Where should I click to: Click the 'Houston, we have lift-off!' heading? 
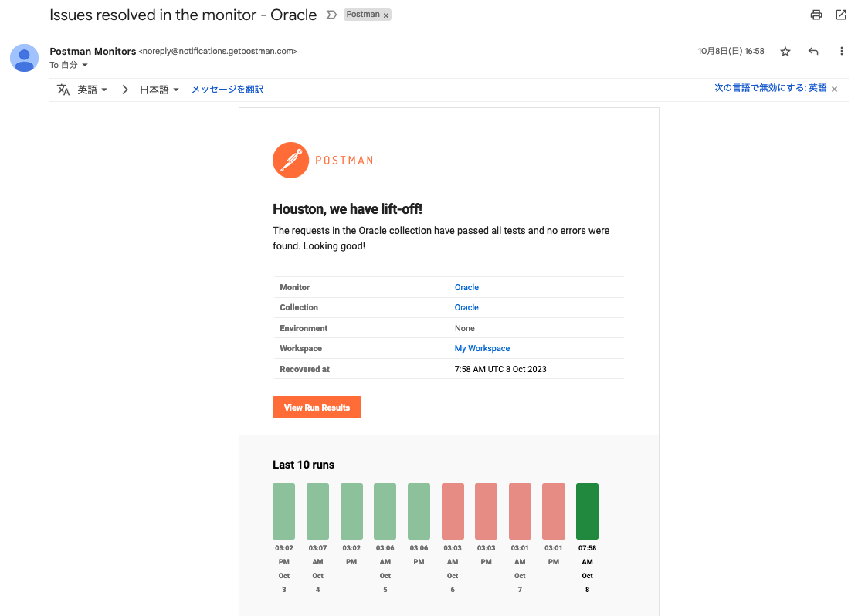point(348,209)
